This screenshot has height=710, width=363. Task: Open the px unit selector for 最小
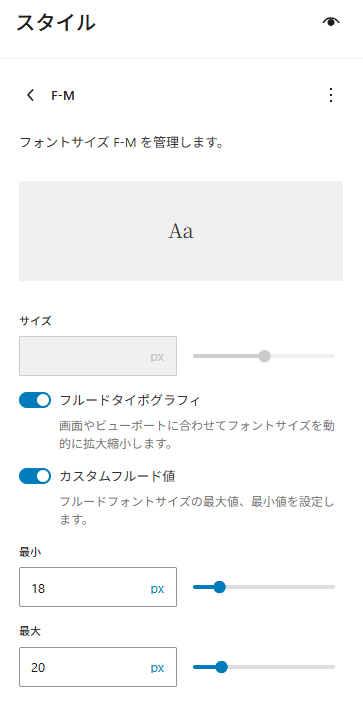point(157,589)
